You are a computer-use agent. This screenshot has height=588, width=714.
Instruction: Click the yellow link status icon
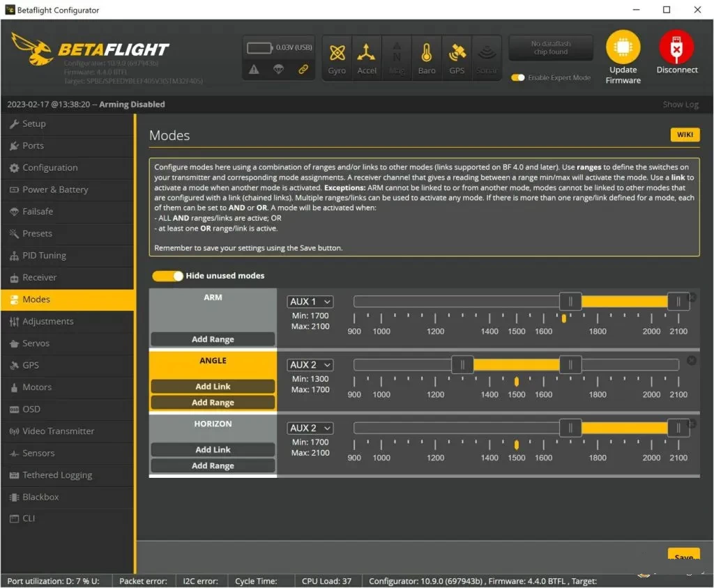pyautogui.click(x=303, y=69)
